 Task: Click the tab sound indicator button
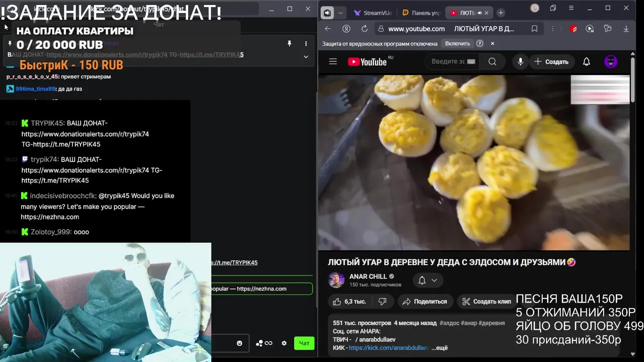(328, 13)
